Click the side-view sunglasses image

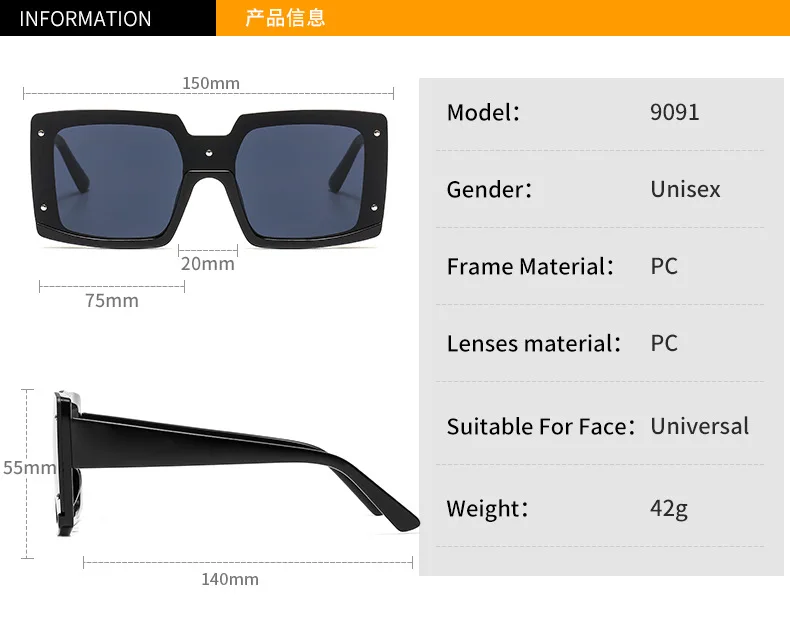click(237, 463)
